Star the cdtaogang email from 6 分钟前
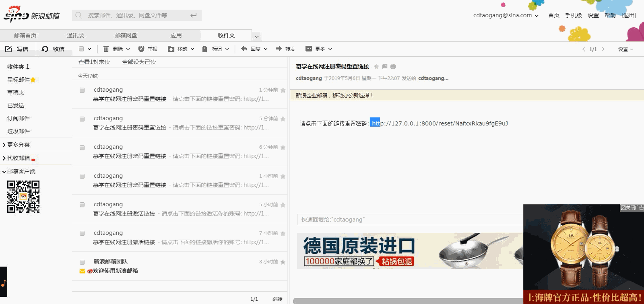 point(283,147)
